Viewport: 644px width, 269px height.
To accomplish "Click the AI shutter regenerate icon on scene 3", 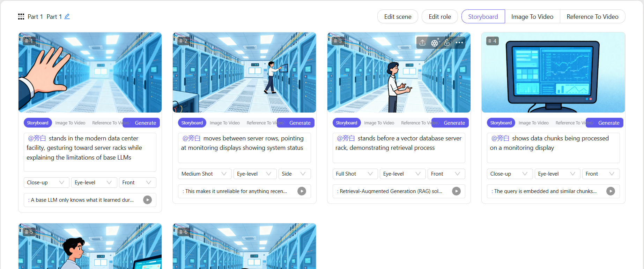I will point(435,43).
